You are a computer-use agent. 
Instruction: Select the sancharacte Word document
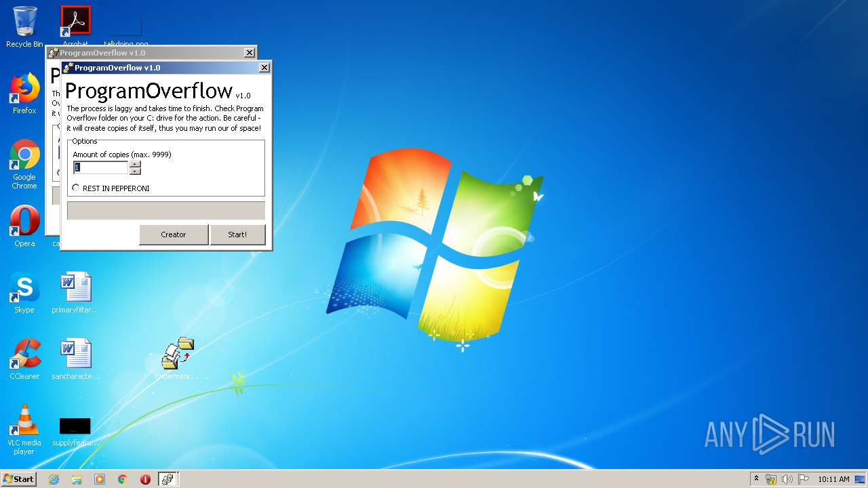point(75,359)
